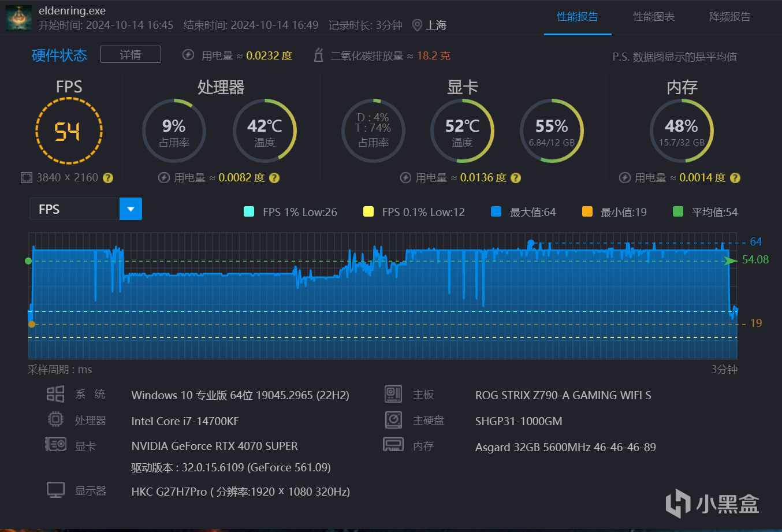Click the resolution icon beside 3840 x 2160
This screenshot has width=782, height=532.
pyautogui.click(x=27, y=178)
